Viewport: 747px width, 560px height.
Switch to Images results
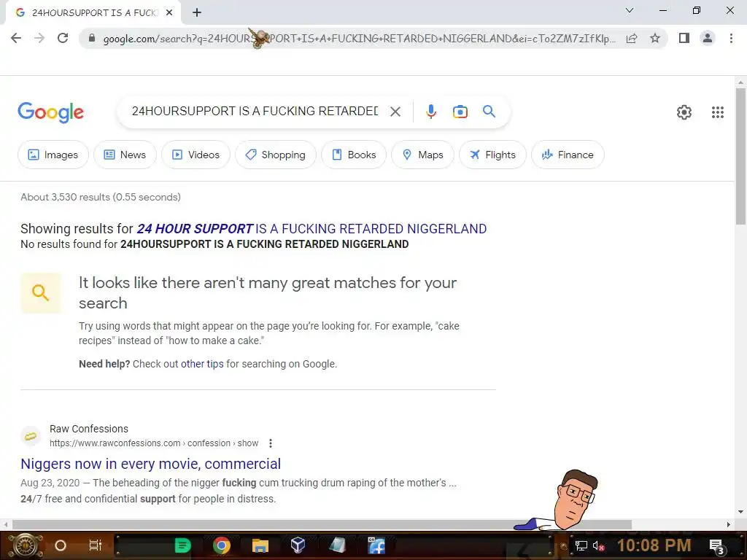click(53, 155)
